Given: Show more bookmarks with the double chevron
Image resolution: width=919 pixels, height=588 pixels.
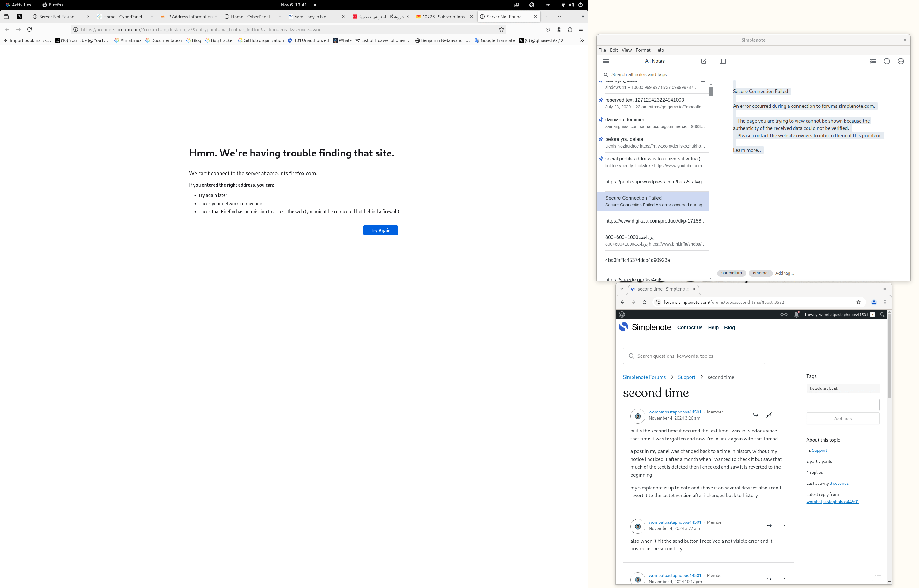Looking at the screenshot, I should pyautogui.click(x=581, y=40).
